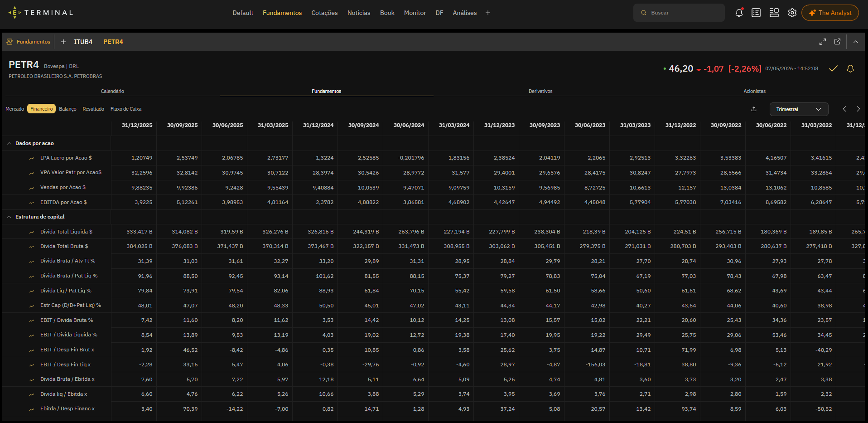Click 31/12/2025 column header
The width and height of the screenshot is (868, 423).
pos(137,125)
